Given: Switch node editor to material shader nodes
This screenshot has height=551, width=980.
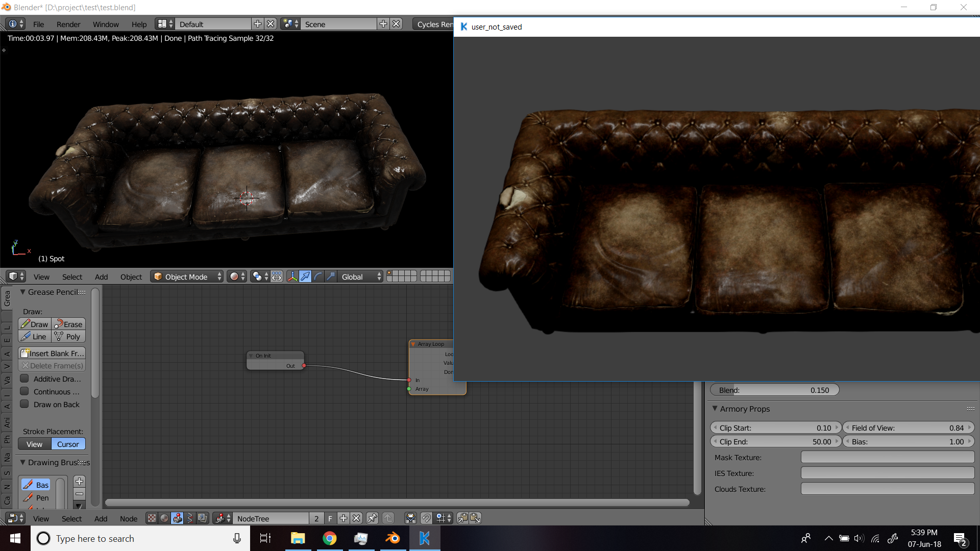Looking at the screenshot, I should coord(164,518).
